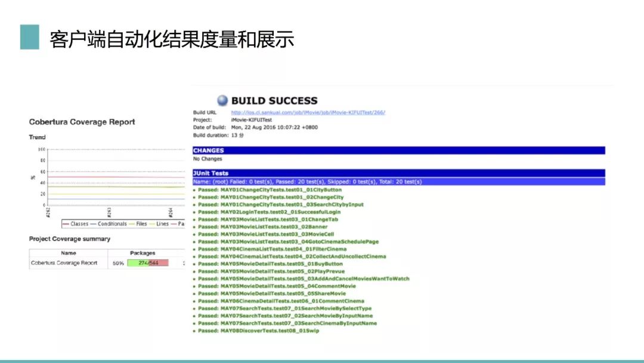Click the Conditionals legend entry

tap(112, 224)
